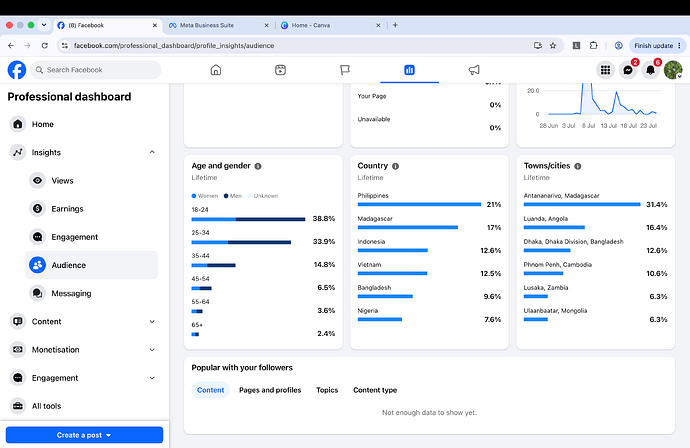Collapse the Insights section

tap(152, 152)
